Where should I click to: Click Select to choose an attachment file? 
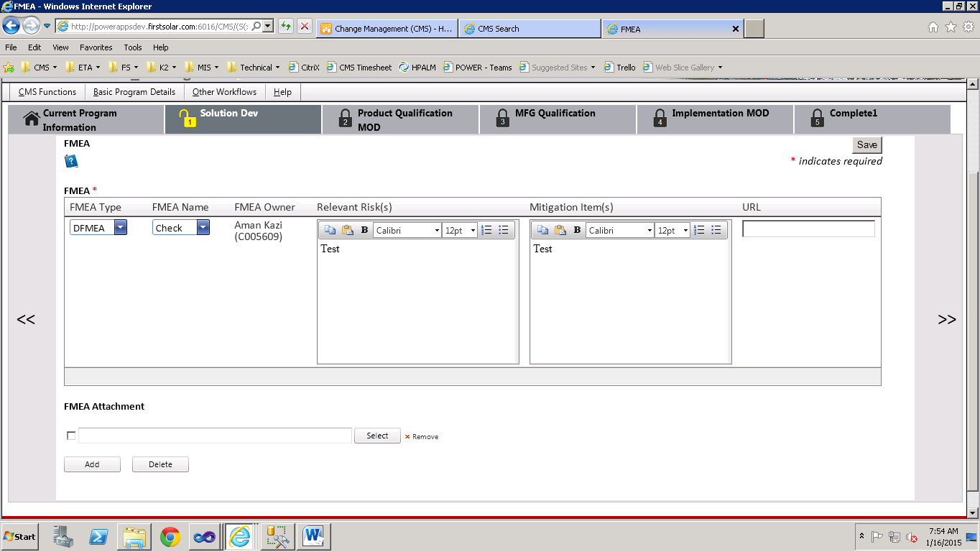tap(377, 436)
